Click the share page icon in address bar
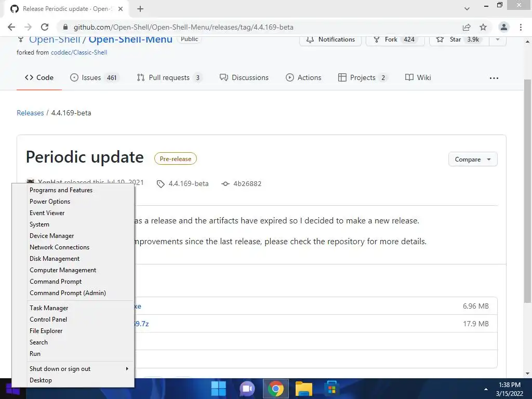This screenshot has height=399, width=532. (x=467, y=27)
